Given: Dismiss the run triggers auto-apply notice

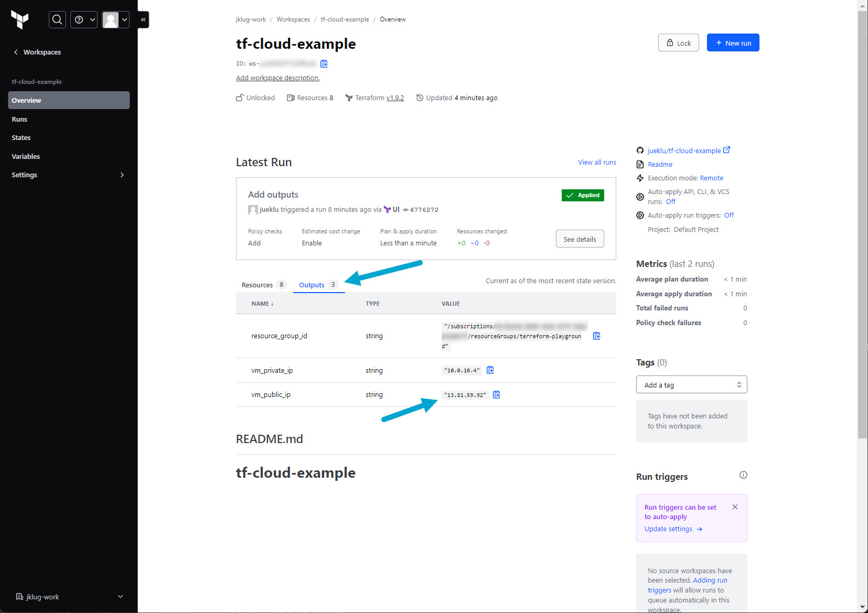Looking at the screenshot, I should pyautogui.click(x=735, y=507).
